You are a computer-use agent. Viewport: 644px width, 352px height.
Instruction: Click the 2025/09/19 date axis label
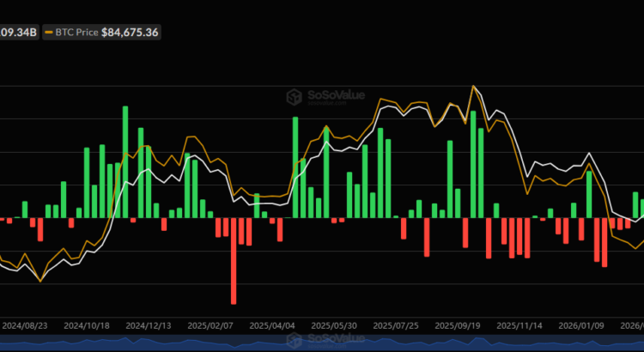click(x=458, y=325)
